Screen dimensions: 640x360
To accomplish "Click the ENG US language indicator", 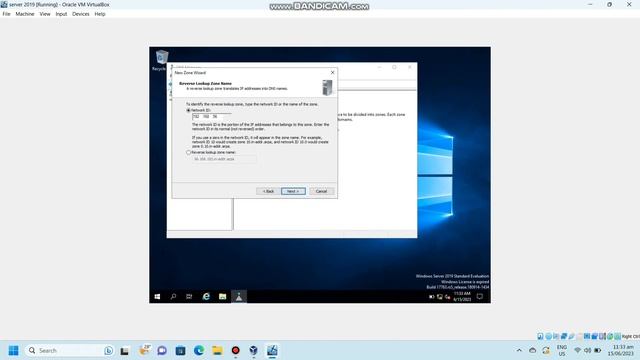I will [x=562, y=351].
